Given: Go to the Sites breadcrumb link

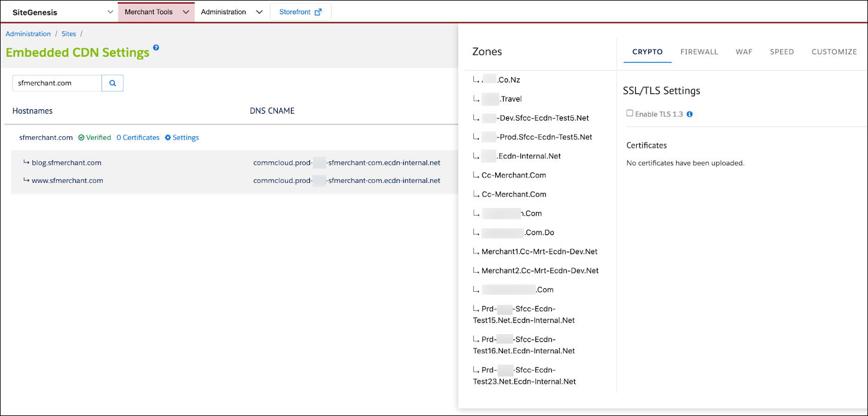Looking at the screenshot, I should [x=69, y=33].
